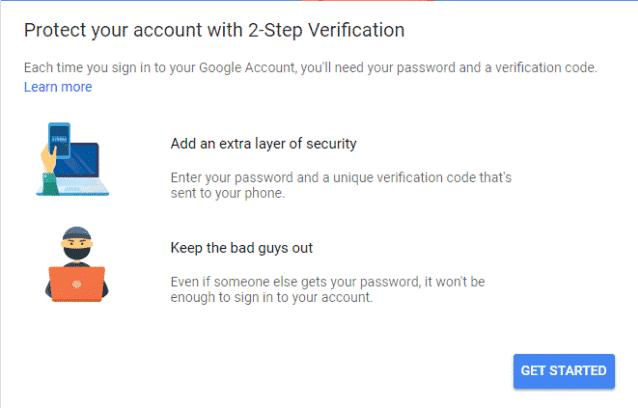
Task: Click the GET STARTED button
Action: [x=563, y=370]
